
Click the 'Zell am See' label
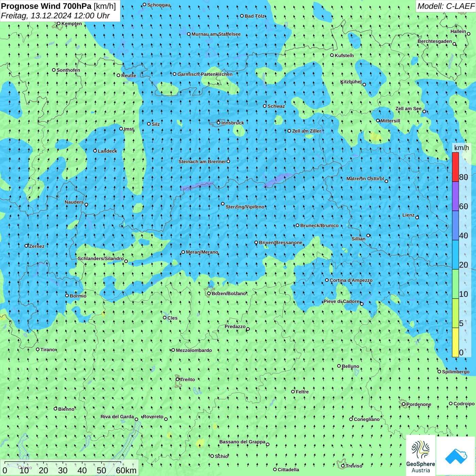(x=408, y=108)
